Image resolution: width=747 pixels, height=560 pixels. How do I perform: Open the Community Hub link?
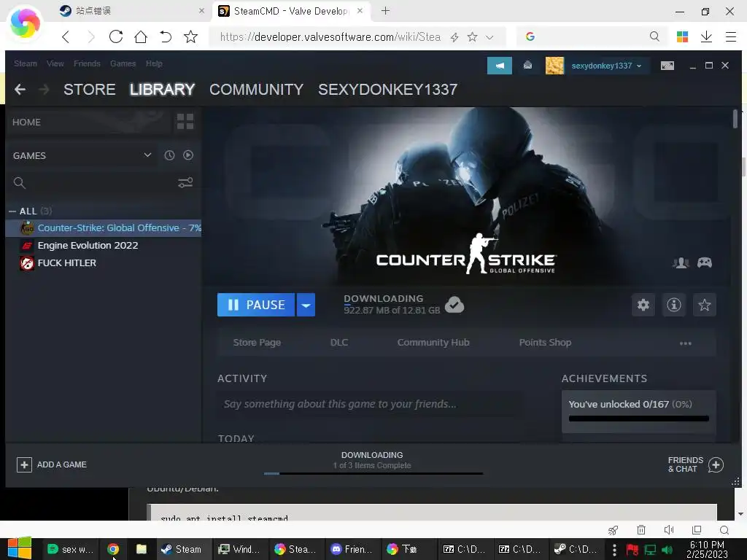(433, 343)
